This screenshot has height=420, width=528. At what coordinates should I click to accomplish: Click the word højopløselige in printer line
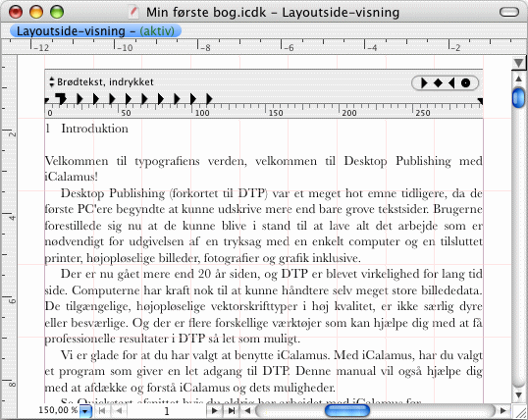point(120,258)
